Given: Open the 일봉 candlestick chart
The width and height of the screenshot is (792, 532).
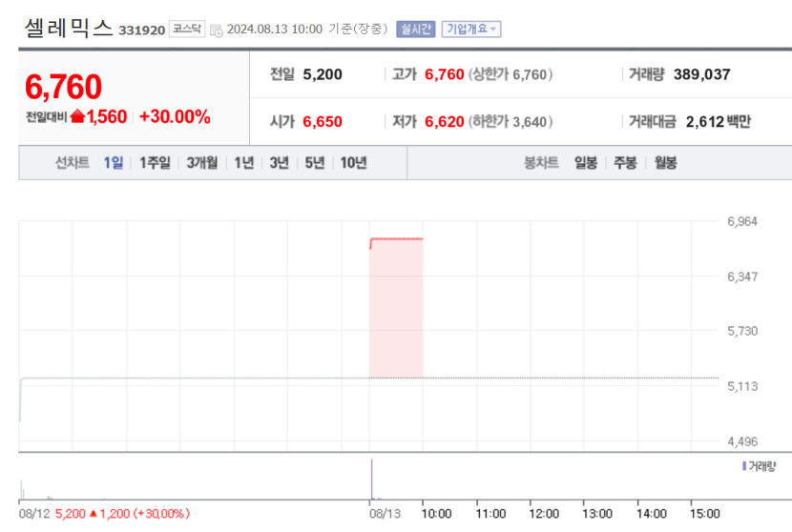Looking at the screenshot, I should click(x=586, y=162).
